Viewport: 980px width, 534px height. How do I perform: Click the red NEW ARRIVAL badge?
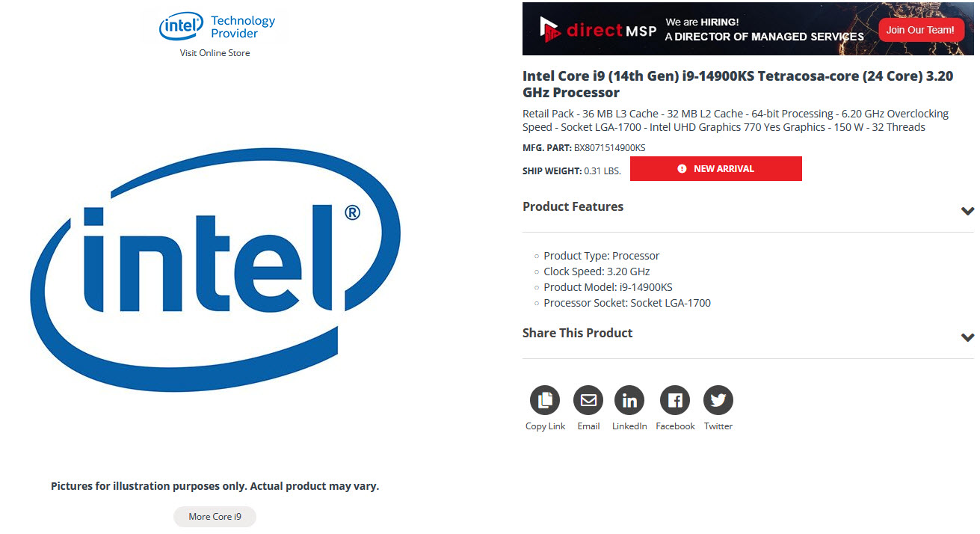click(x=715, y=169)
